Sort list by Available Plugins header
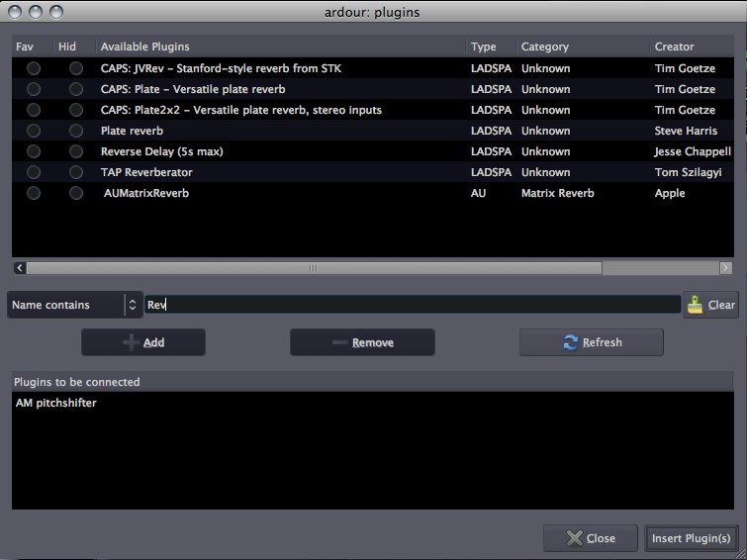Viewport: 747px width, 560px height. tap(145, 47)
